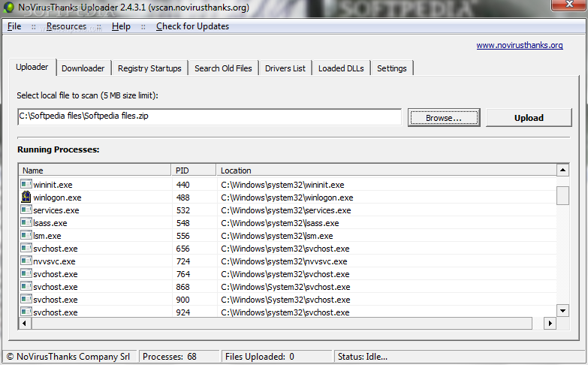Click icon of svchost.exe with PID 764
This screenshot has width=588, height=365.
click(x=26, y=273)
